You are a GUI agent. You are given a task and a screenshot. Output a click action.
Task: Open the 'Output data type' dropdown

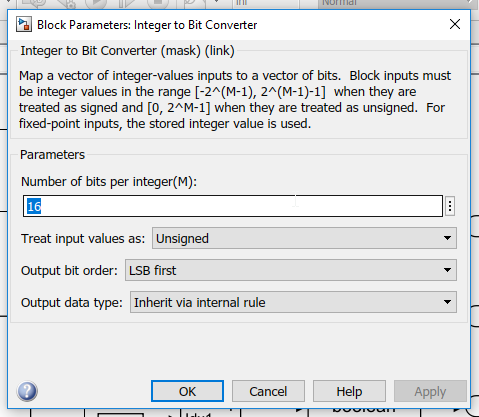[293, 302]
